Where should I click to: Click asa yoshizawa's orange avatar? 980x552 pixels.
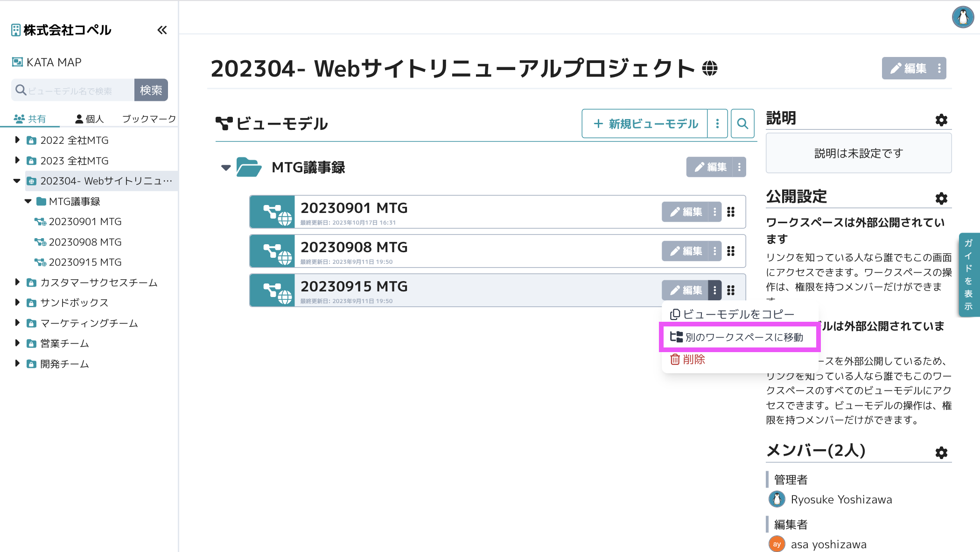click(777, 544)
